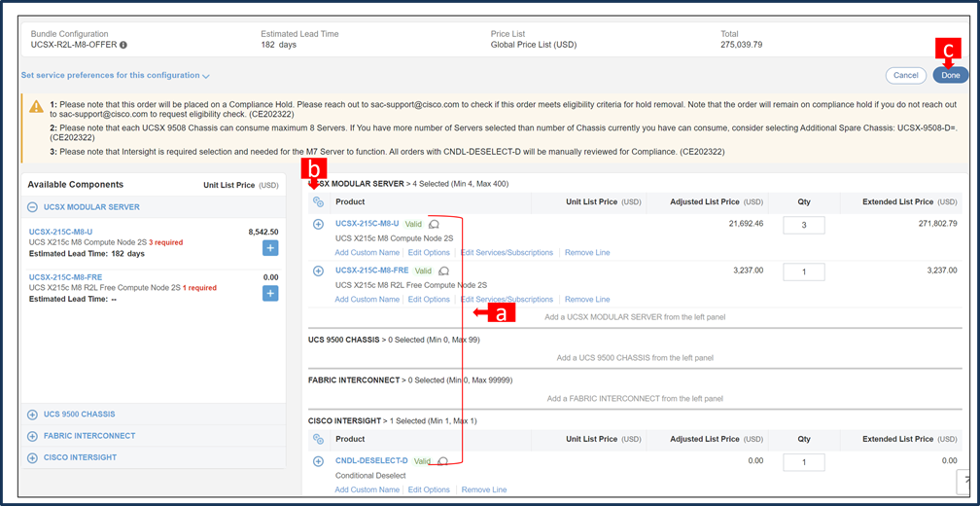The width and height of the screenshot is (980, 506).
Task: Expand the UCS 9500 CHASSIS component section
Action: 32,415
